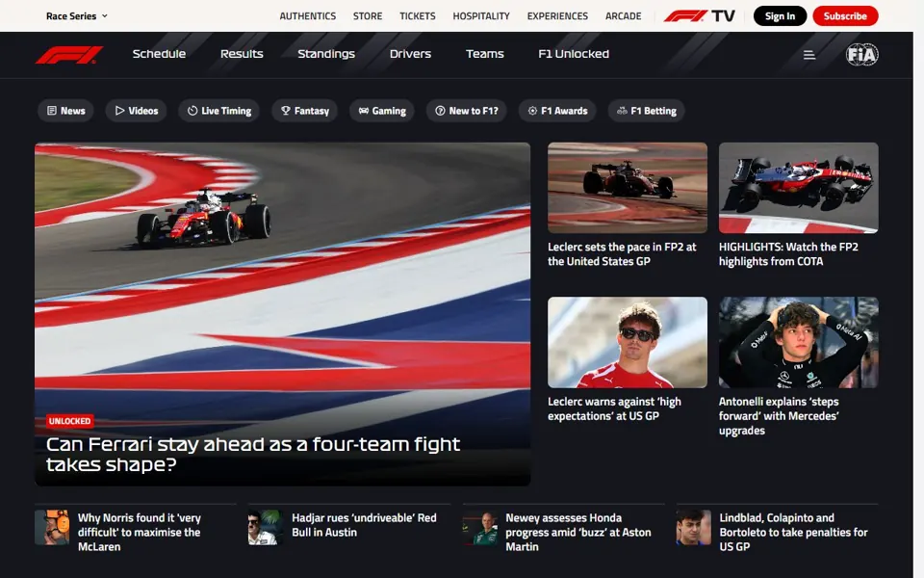Click the Fantasy trophy icon
This screenshot has width=924, height=578.
coord(285,111)
